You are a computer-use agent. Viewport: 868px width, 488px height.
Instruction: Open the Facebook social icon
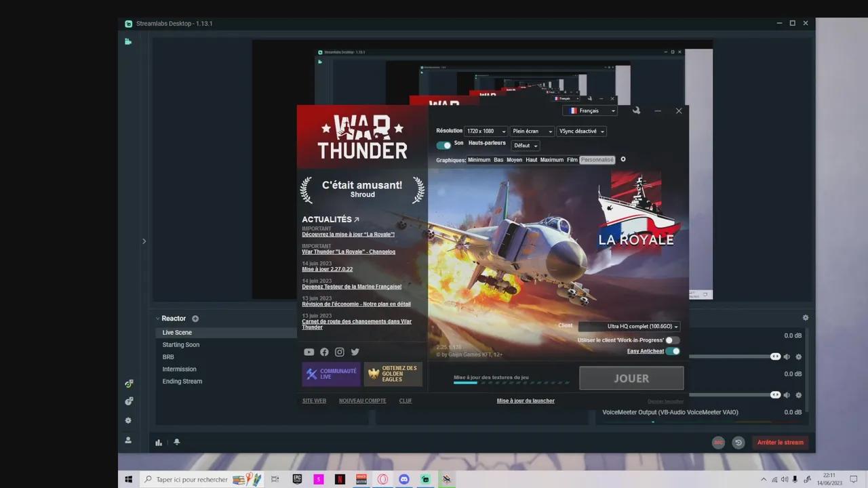324,352
